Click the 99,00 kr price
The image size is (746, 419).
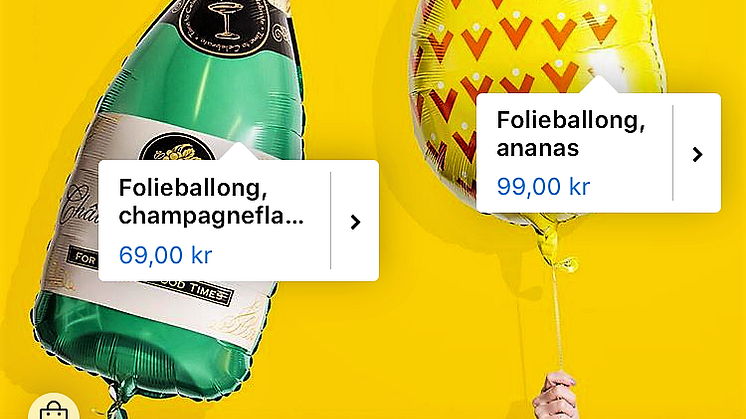543,186
